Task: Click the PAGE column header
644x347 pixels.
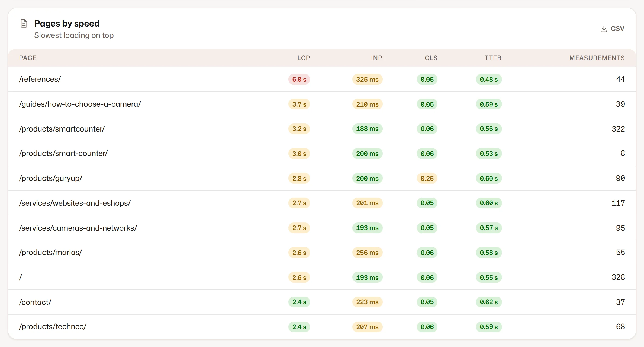Action: (x=28, y=58)
